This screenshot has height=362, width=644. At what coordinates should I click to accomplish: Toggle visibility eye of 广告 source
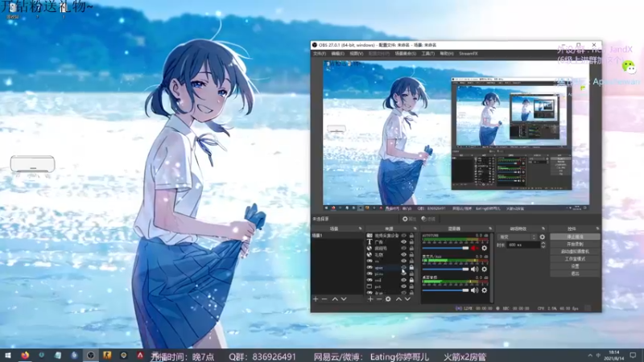(404, 242)
